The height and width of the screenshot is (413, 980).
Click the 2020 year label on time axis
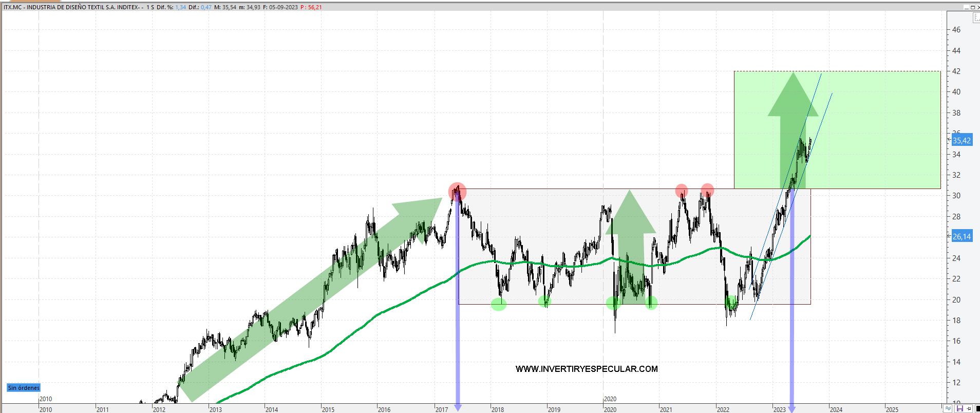[x=610, y=409]
